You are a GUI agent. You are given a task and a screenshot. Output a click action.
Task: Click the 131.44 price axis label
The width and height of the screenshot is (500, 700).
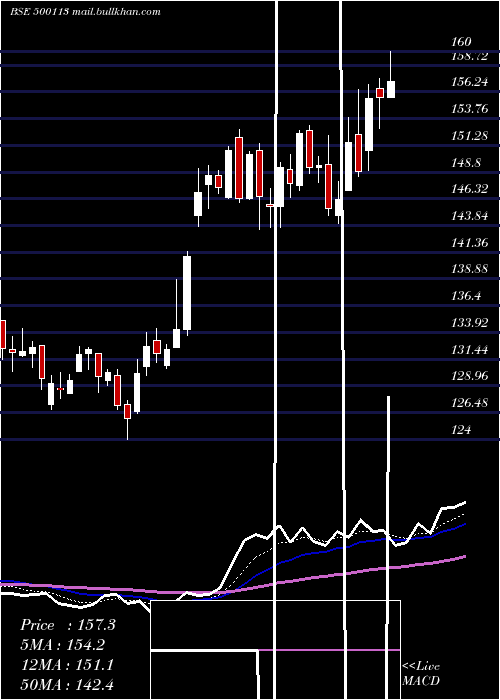[x=469, y=349]
